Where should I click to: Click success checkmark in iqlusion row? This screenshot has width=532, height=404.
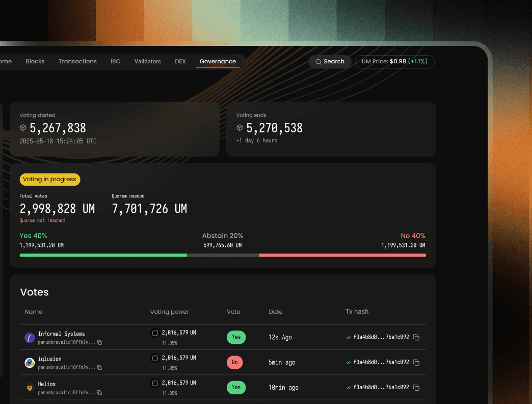(348, 363)
